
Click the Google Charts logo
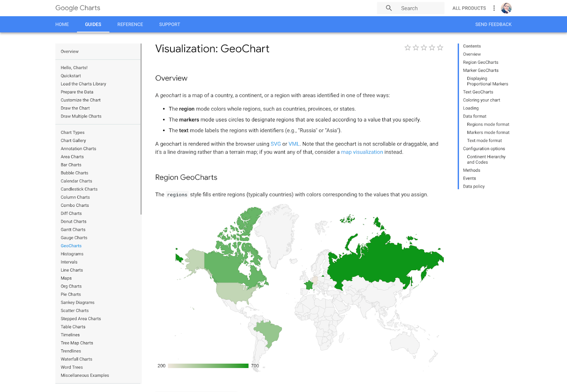pos(78,8)
